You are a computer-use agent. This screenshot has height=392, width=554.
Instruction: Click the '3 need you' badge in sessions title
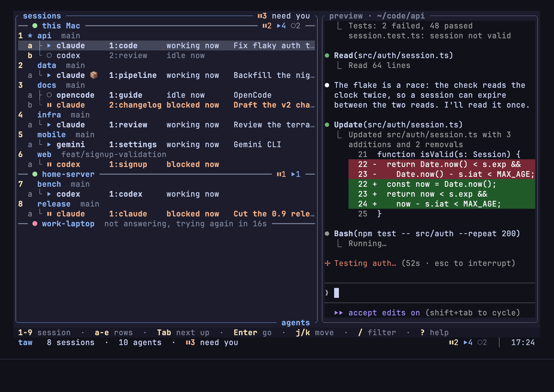pos(284,16)
